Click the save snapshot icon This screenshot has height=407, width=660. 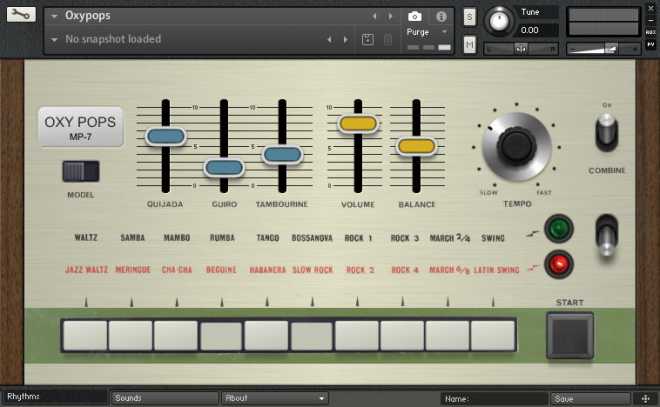point(367,39)
